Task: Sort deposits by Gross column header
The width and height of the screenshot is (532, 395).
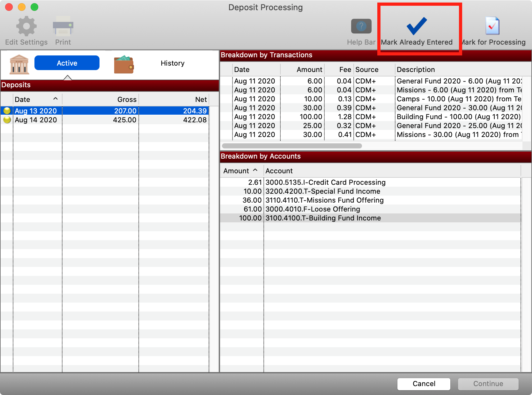Action: pyautogui.click(x=100, y=99)
